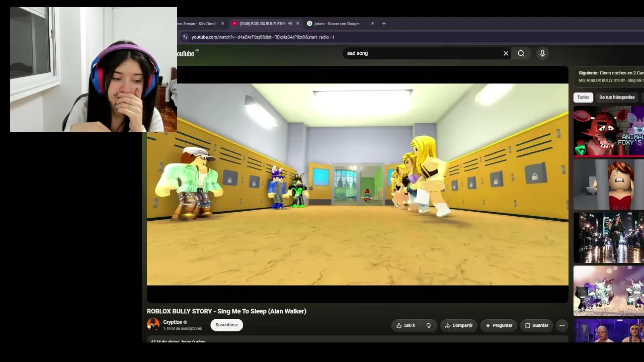
Task: Open the Cryptize channel avatar
Action: pyautogui.click(x=153, y=325)
